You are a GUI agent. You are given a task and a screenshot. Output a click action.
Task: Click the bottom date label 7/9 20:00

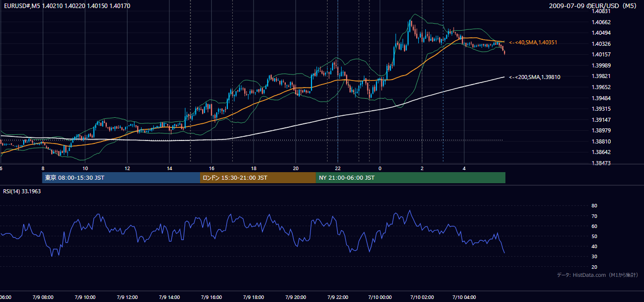pyautogui.click(x=296, y=297)
